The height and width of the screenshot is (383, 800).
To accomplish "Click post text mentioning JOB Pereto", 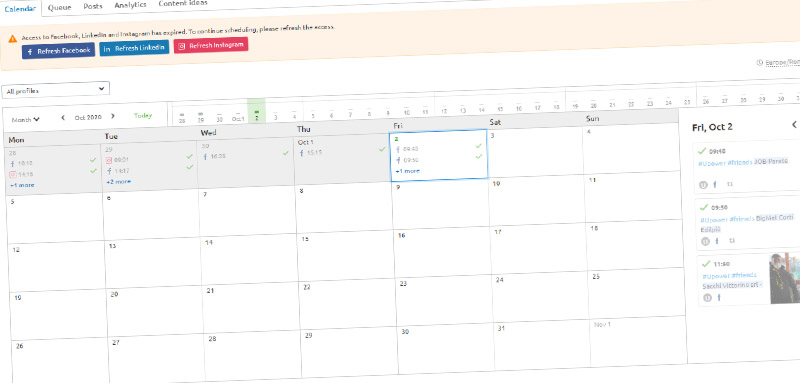I will pyautogui.click(x=744, y=162).
